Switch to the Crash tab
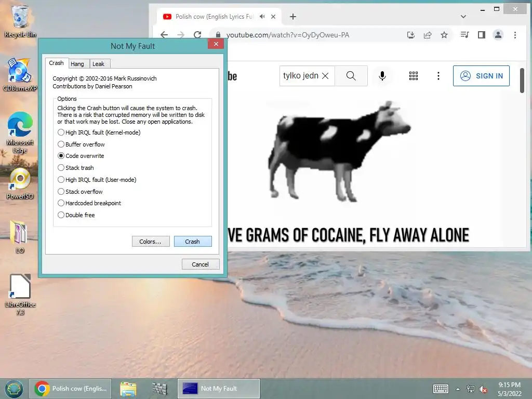The width and height of the screenshot is (532, 399). coord(56,63)
